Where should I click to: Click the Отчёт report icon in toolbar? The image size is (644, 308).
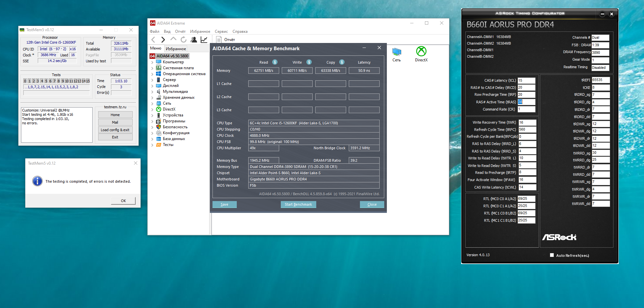219,40
